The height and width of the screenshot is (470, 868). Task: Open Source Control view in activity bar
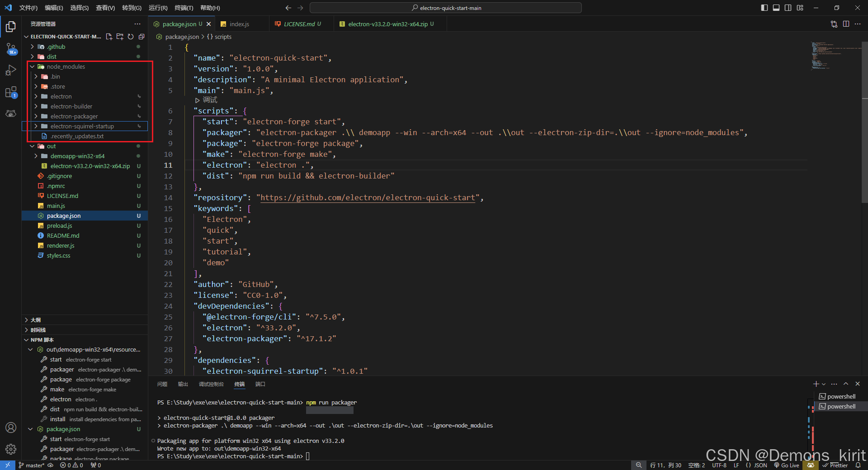pos(11,49)
